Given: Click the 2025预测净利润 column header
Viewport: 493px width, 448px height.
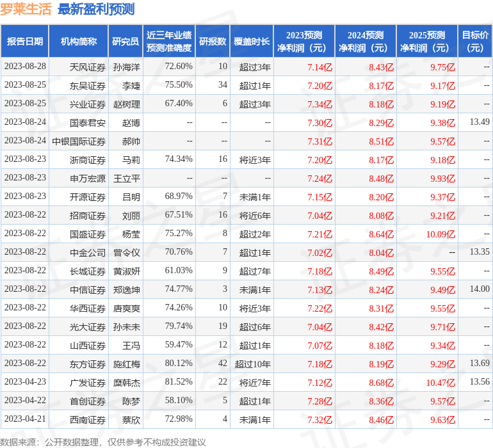Looking at the screenshot, I should [x=427, y=41].
